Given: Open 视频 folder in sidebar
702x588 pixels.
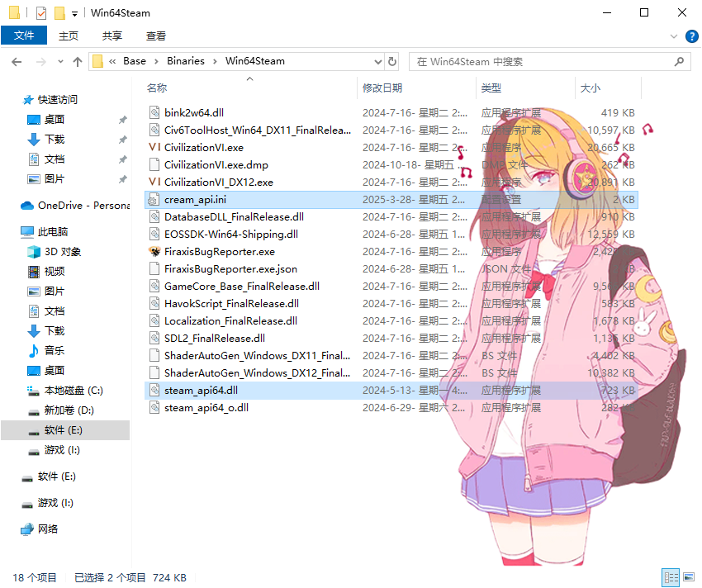Looking at the screenshot, I should point(55,272).
